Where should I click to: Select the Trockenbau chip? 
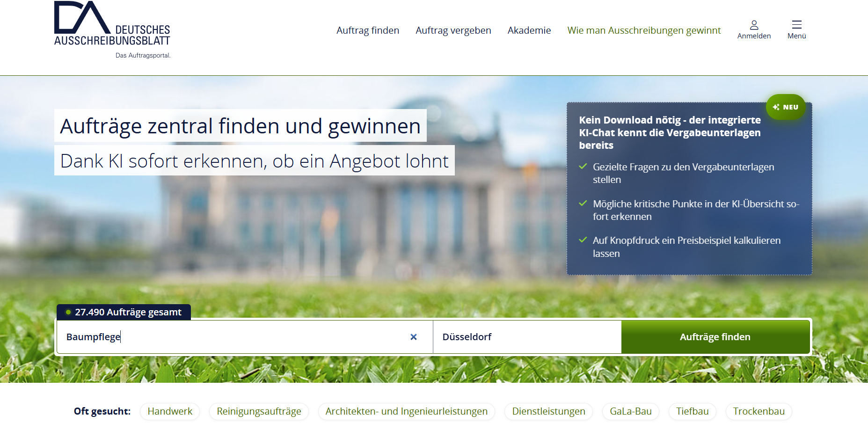759,411
